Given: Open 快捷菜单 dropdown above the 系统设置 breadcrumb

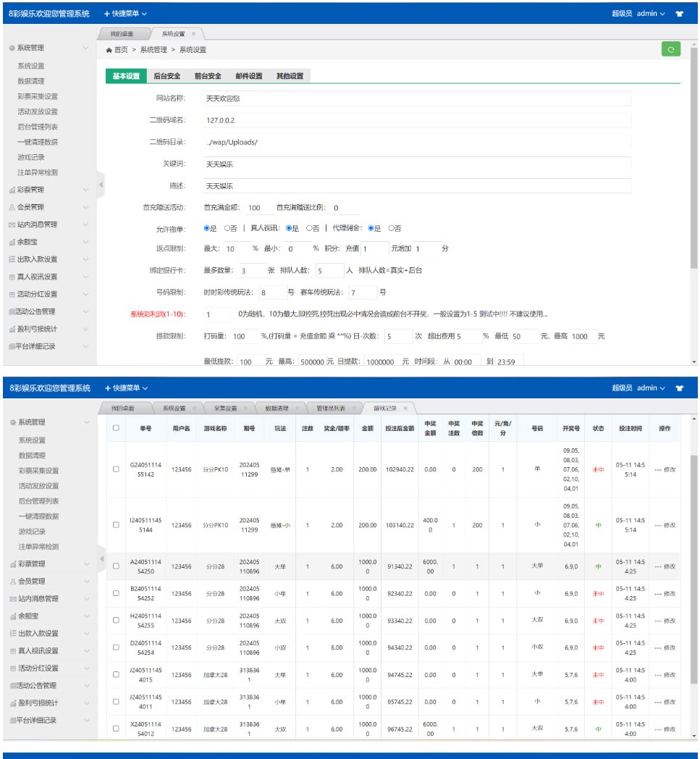Looking at the screenshot, I should 125,14.
